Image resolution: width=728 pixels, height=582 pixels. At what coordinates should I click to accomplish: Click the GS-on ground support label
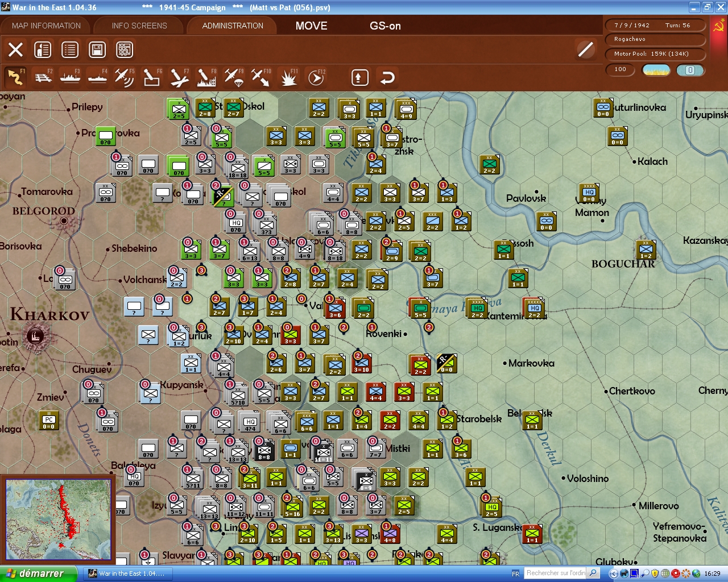[385, 26]
